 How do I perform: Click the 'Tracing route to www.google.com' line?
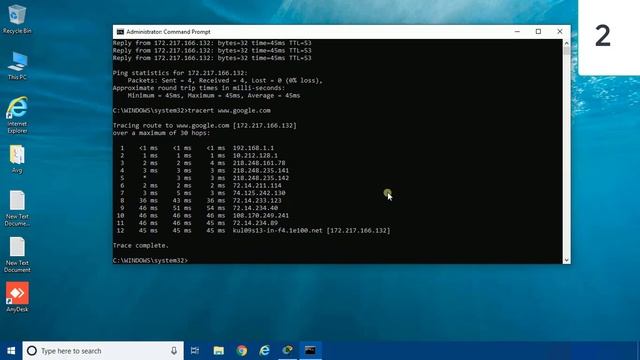[x=204, y=126]
